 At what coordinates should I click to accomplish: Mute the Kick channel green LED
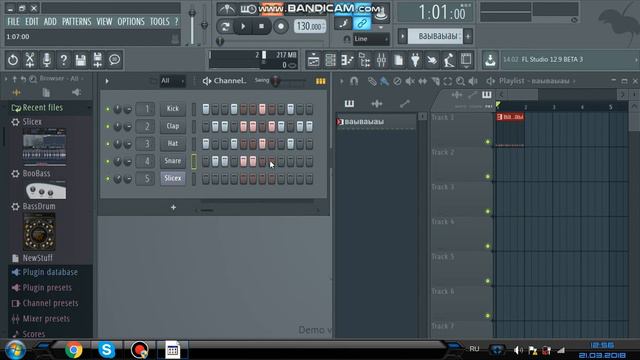tap(108, 109)
